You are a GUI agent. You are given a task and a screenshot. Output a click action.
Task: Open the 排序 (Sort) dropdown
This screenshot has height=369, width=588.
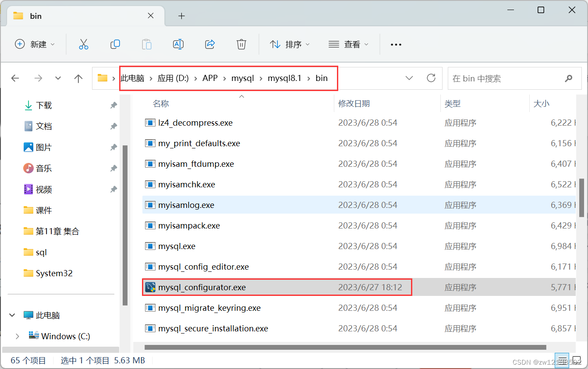[x=290, y=44]
